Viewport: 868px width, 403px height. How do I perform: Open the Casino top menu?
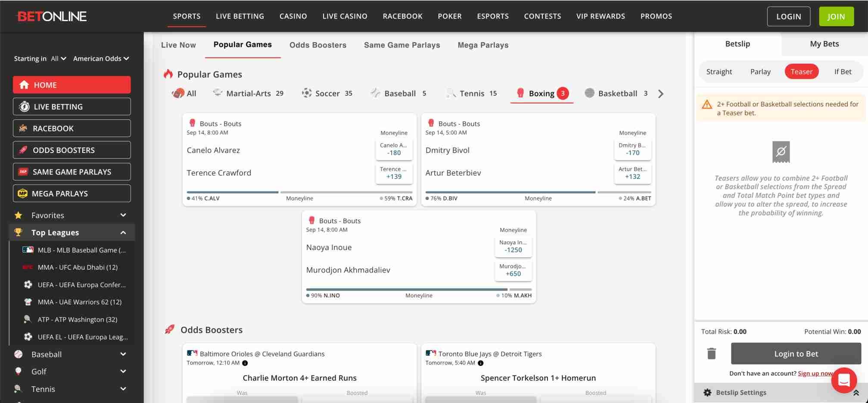pos(293,16)
